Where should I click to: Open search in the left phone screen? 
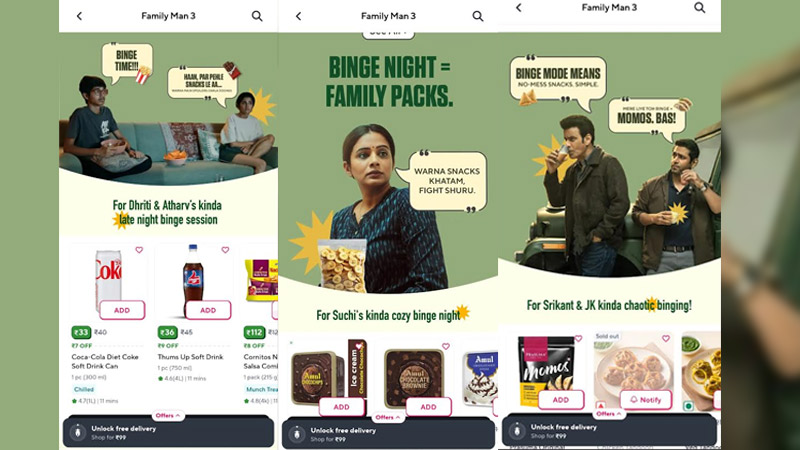[x=257, y=16]
